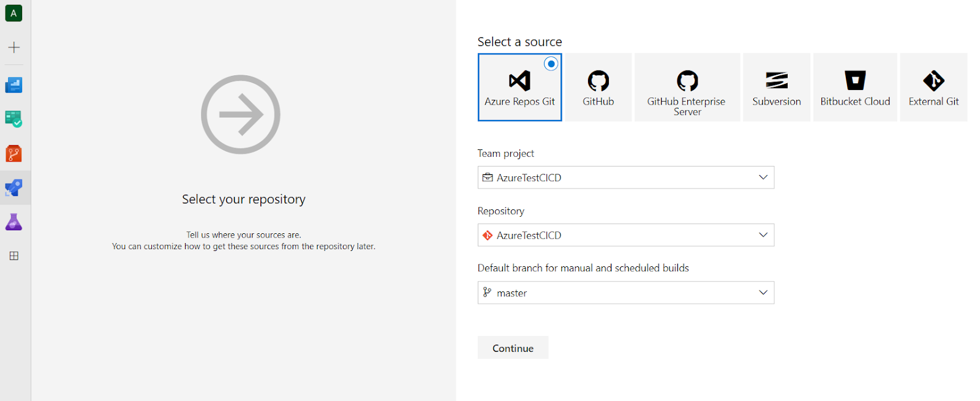Open Azure Pipelines sidebar icon
Screen dimensions: 980x401
13,187
